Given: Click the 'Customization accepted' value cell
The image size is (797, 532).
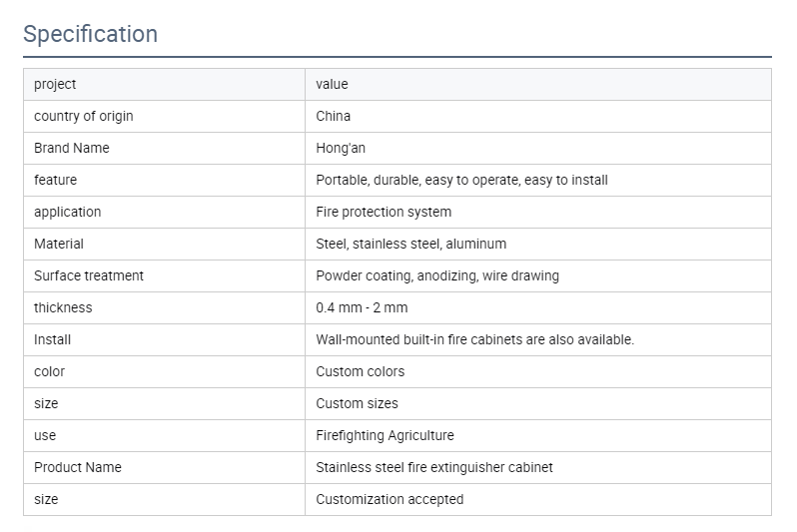Looking at the screenshot, I should 390,499.
